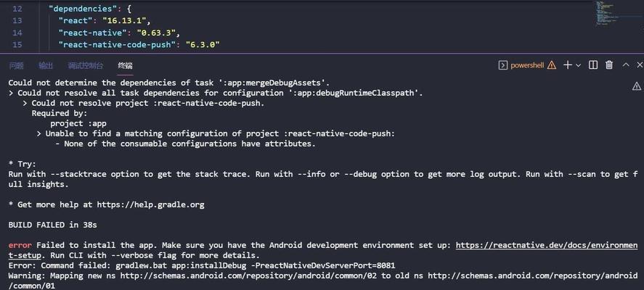Click the "react-native-code-push" dependency key
The height and width of the screenshot is (290, 644).
click(x=117, y=44)
